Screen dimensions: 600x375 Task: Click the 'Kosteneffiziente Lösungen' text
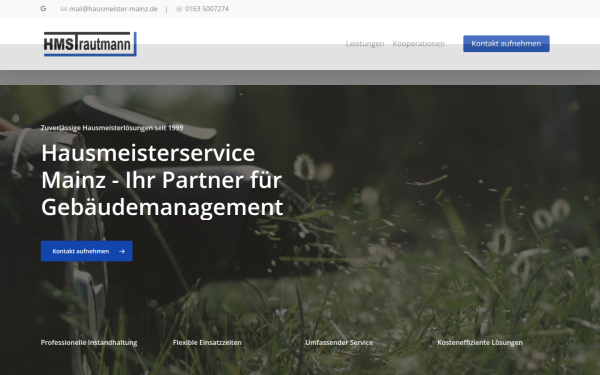pyautogui.click(x=480, y=342)
